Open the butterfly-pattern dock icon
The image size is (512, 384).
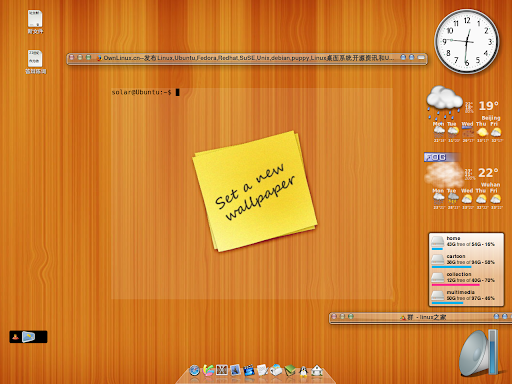222,370
